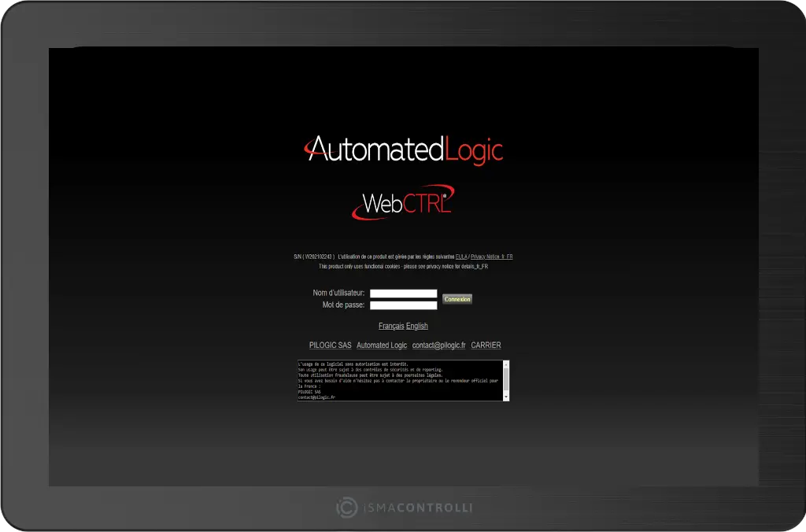This screenshot has height=532, width=806.
Task: Click the contact@pilogic.fr email link
Action: (440, 345)
